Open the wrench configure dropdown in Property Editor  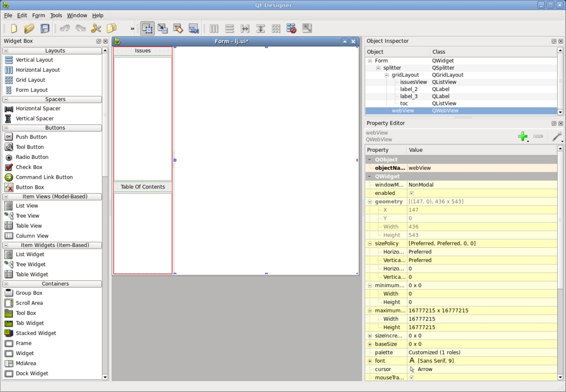pyautogui.click(x=557, y=136)
